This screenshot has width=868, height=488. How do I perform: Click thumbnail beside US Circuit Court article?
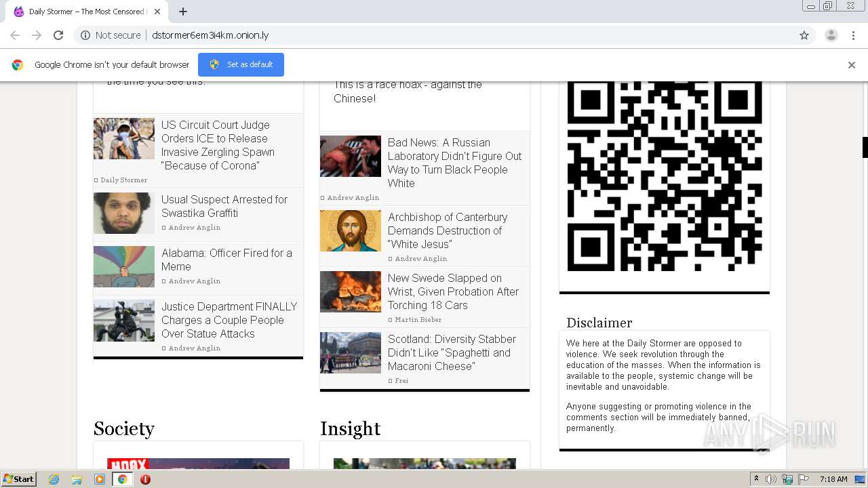(124, 138)
